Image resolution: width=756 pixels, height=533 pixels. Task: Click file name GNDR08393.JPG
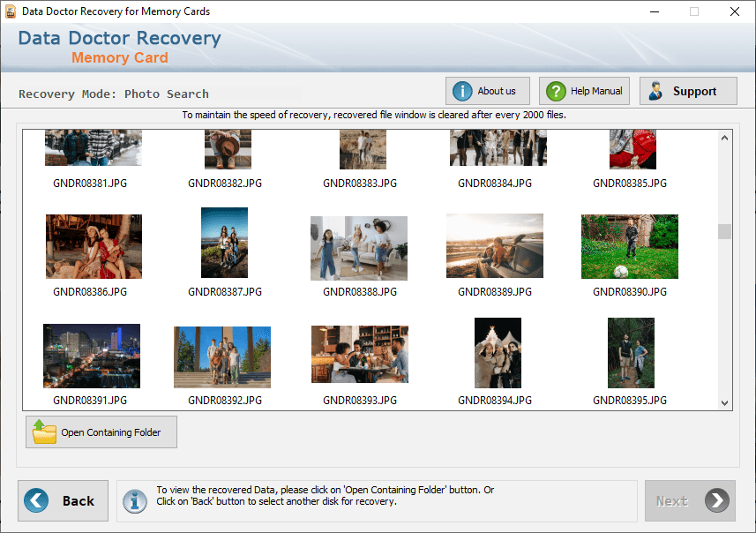click(360, 401)
